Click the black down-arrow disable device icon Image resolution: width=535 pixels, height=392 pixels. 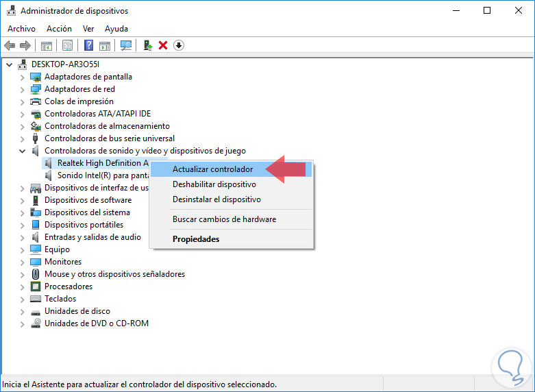[x=179, y=45]
